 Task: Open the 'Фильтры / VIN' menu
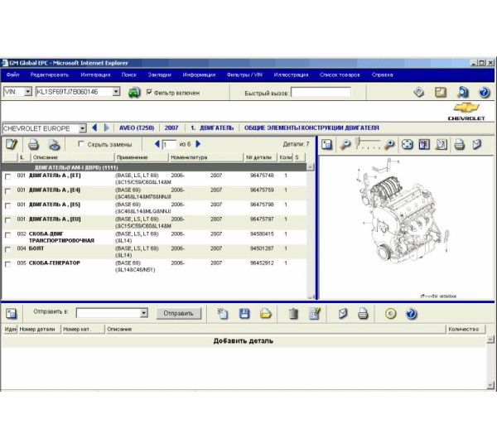244,75
